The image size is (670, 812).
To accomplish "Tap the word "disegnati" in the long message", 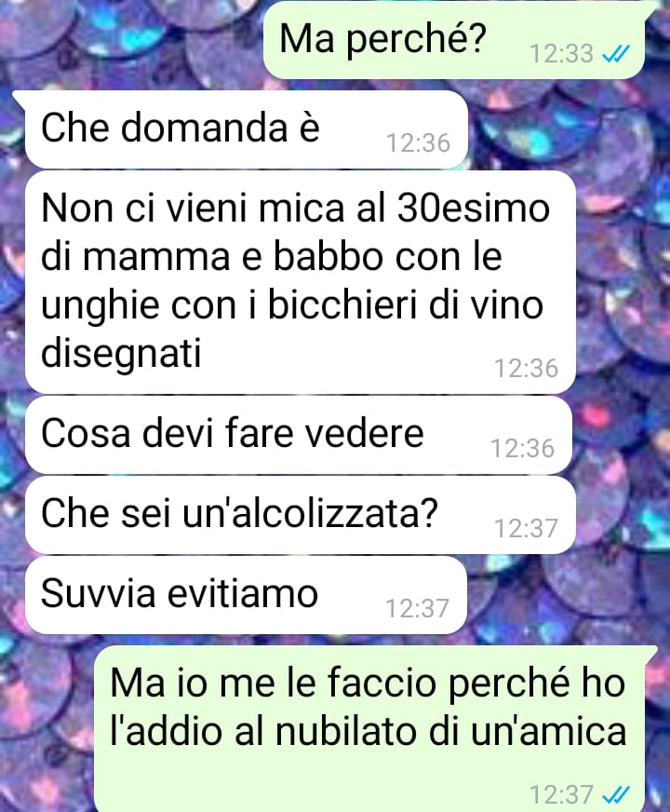I will point(121,355).
